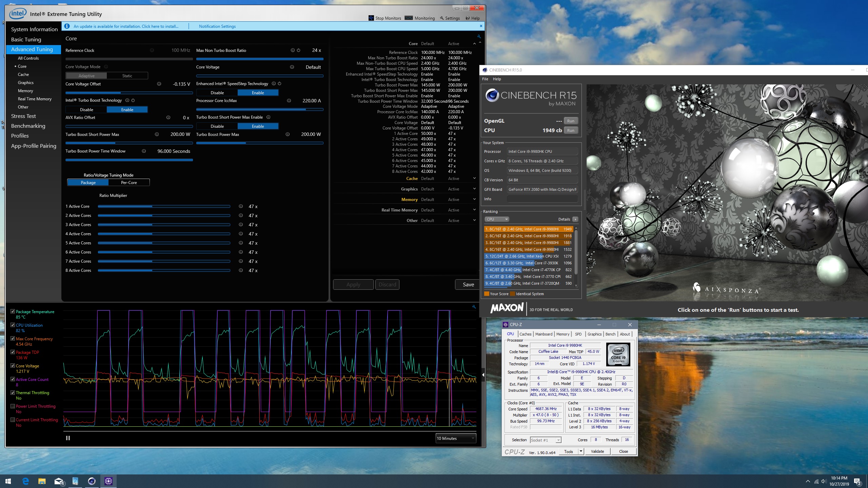
Task: Toggle the CPU Utilization checkbox
Action: [x=13, y=325]
